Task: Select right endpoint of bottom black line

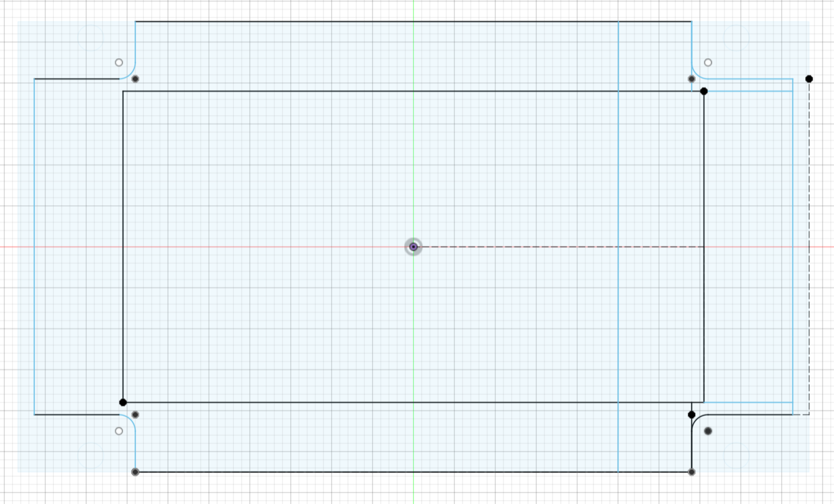Action: [691, 472]
